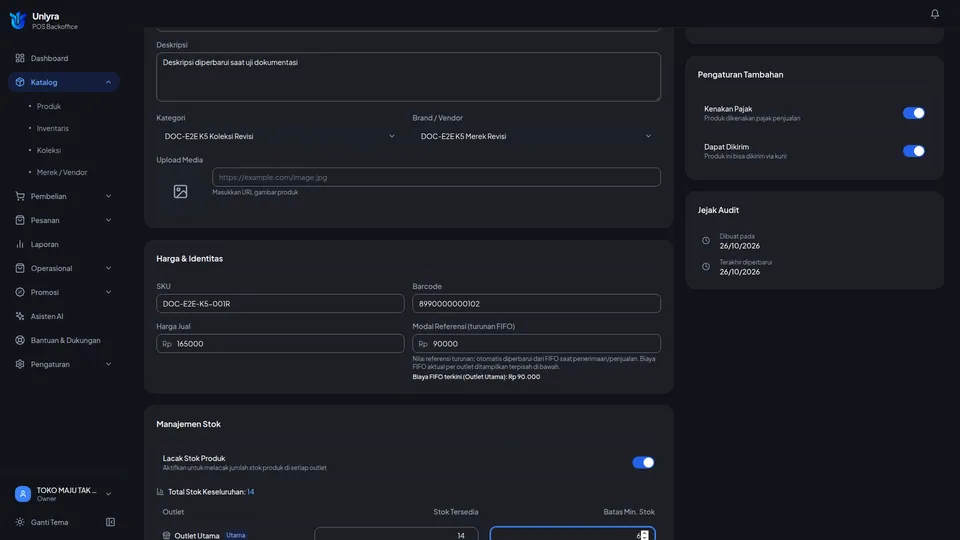Image resolution: width=960 pixels, height=540 pixels.
Task: Click into Deskripsi text area
Action: click(x=408, y=77)
